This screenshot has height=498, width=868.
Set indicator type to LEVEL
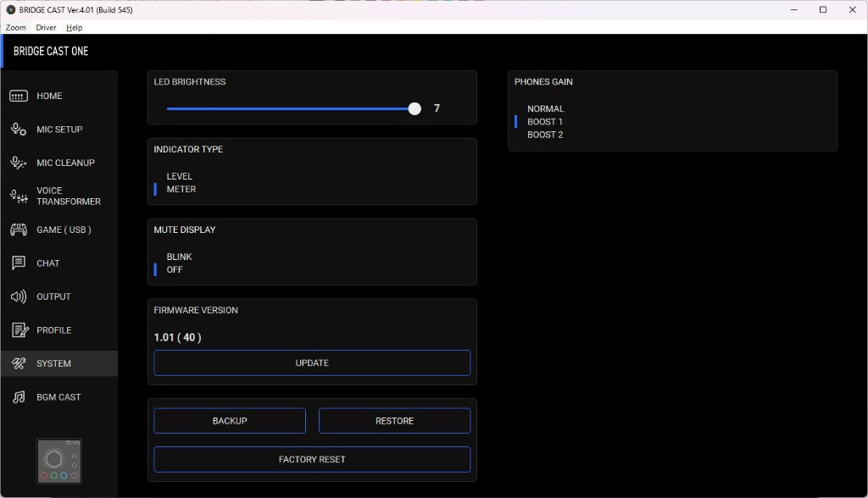179,176
